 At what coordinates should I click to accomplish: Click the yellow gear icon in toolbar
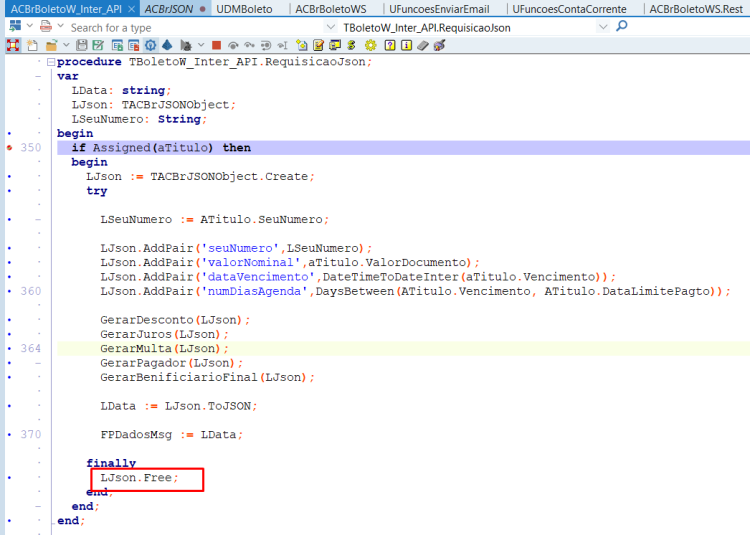tap(371, 45)
